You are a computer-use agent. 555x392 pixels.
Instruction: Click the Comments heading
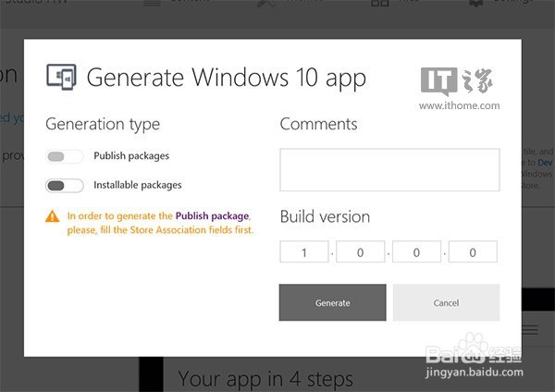pyautogui.click(x=318, y=124)
